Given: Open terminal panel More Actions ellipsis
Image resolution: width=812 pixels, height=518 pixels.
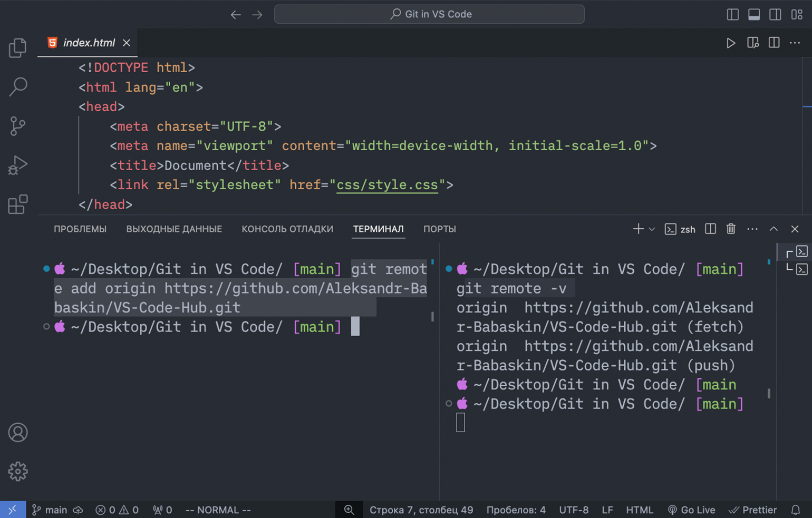Looking at the screenshot, I should [752, 229].
